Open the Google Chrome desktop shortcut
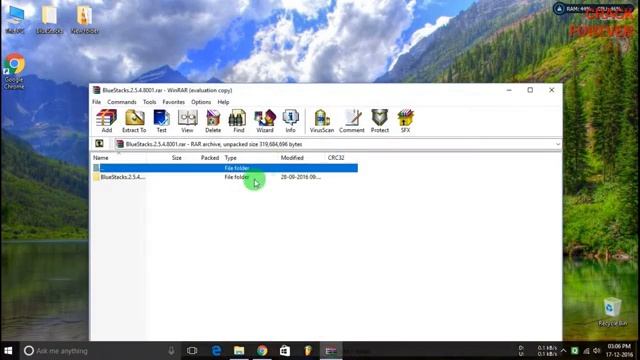This screenshot has height=360, width=640. [x=14, y=71]
